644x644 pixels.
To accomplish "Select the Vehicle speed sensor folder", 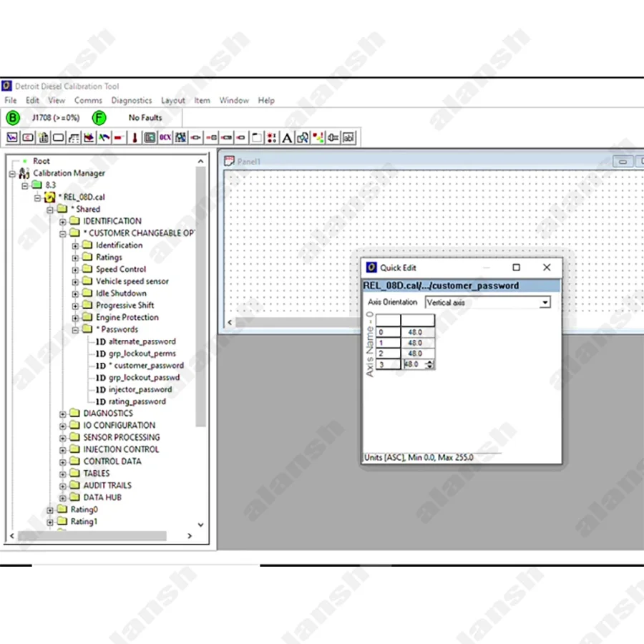I will click(132, 281).
